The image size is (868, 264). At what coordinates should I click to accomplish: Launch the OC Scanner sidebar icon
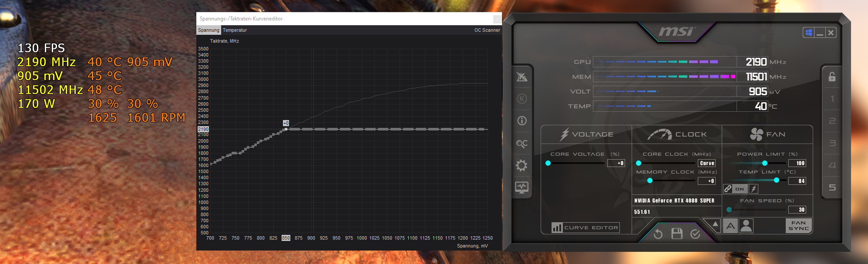[x=522, y=143]
